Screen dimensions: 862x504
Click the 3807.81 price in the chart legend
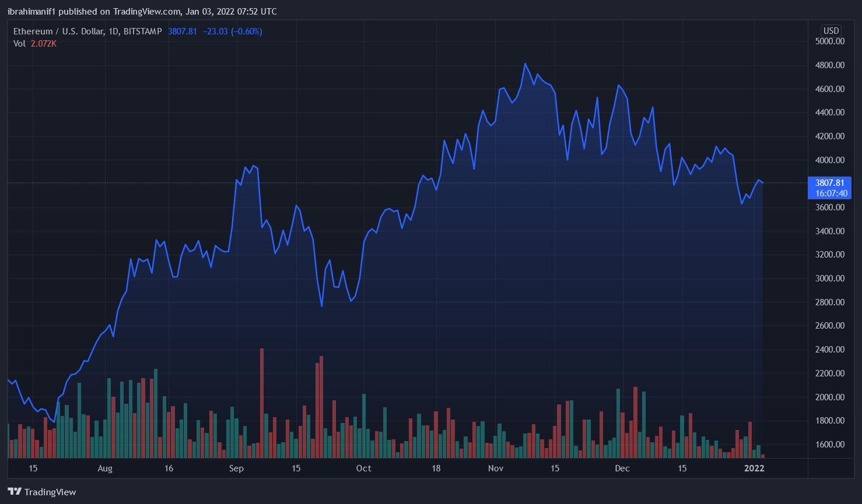pyautogui.click(x=183, y=31)
